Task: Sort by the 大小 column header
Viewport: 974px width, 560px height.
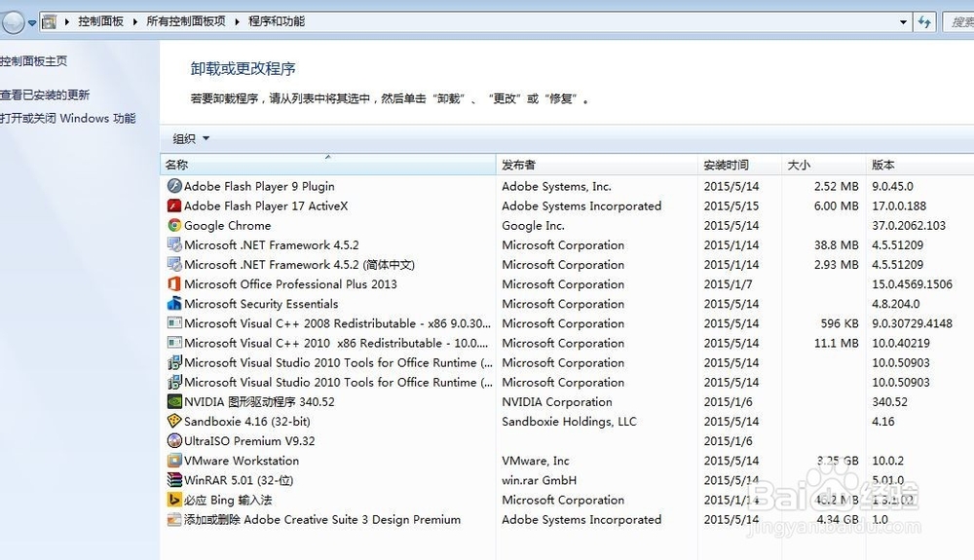Action: point(823,165)
